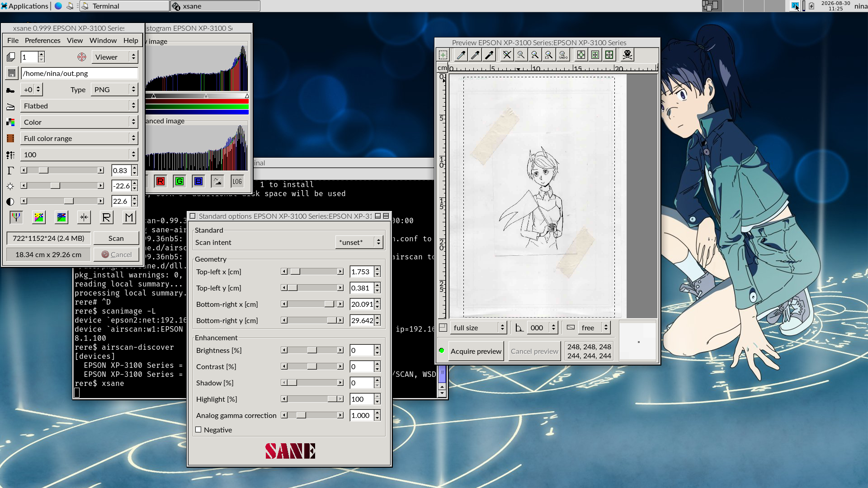Open the Viewer mode dropdown
The width and height of the screenshot is (868, 488).
(115, 57)
